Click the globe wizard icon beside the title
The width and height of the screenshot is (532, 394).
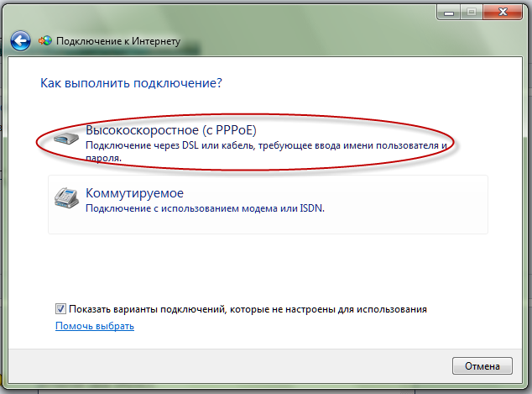coord(45,41)
